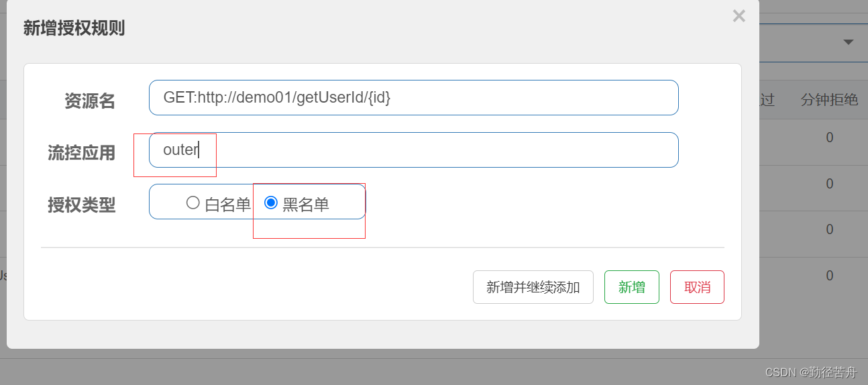
Task: Click the 流控应用 label
Action: (81, 153)
